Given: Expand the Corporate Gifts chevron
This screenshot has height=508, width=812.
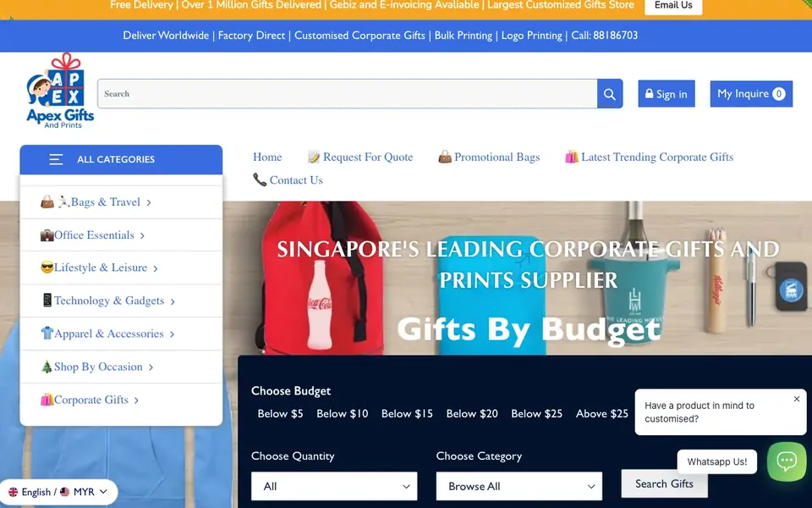Looking at the screenshot, I should pos(136,400).
